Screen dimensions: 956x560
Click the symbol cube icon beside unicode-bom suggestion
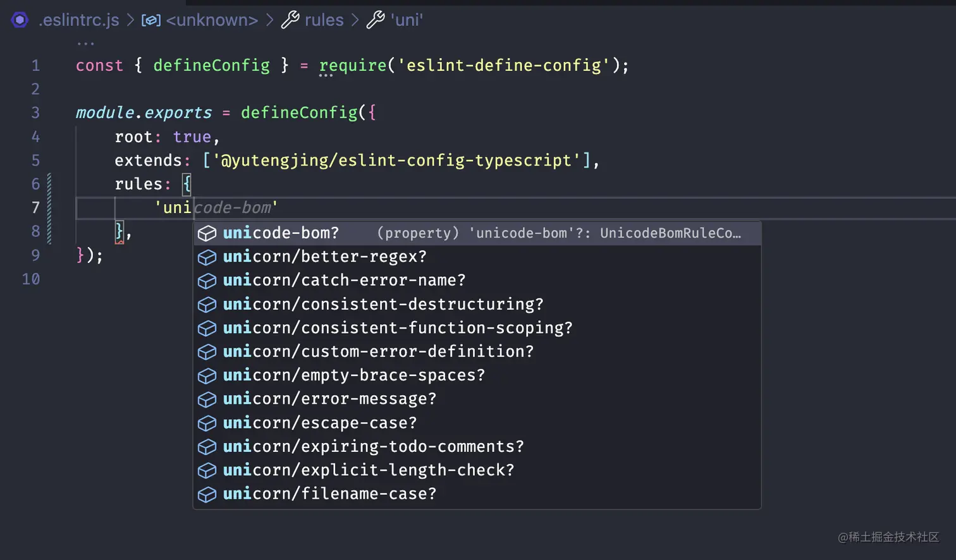pyautogui.click(x=207, y=233)
